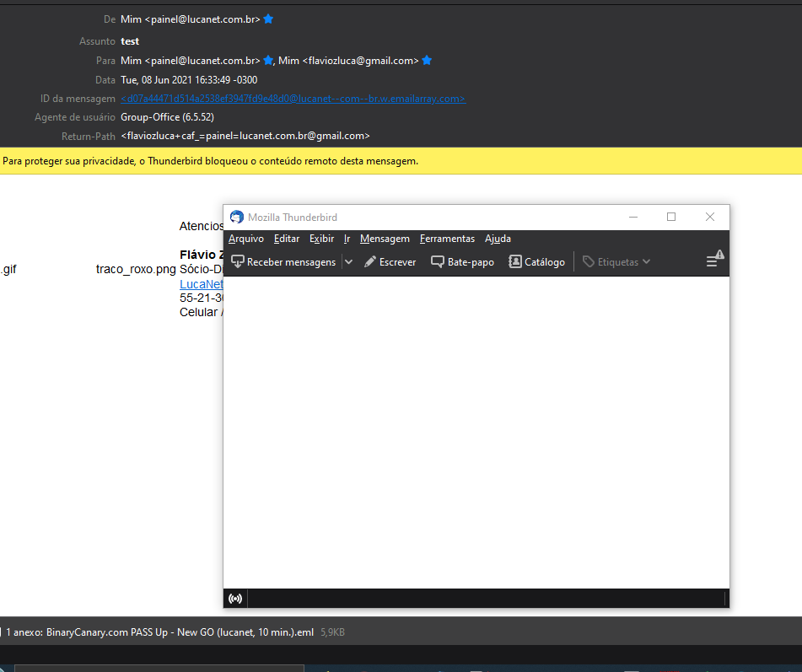Open the Ferramentas menu

pos(447,239)
